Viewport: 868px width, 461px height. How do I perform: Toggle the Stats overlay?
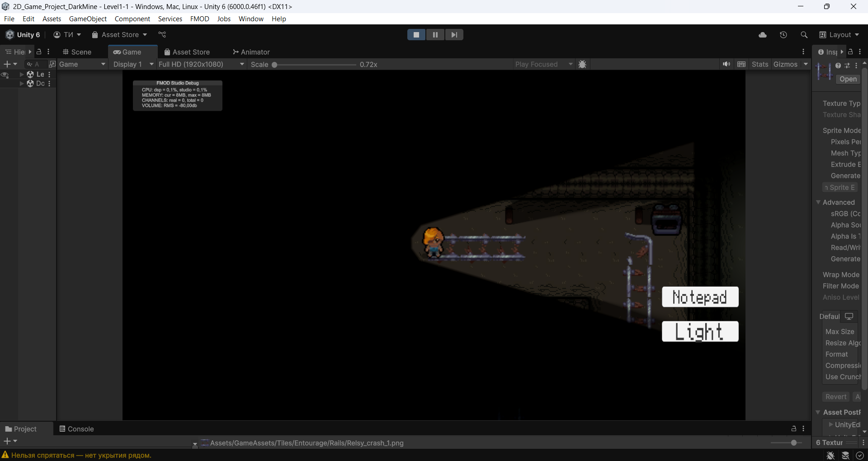click(x=760, y=64)
